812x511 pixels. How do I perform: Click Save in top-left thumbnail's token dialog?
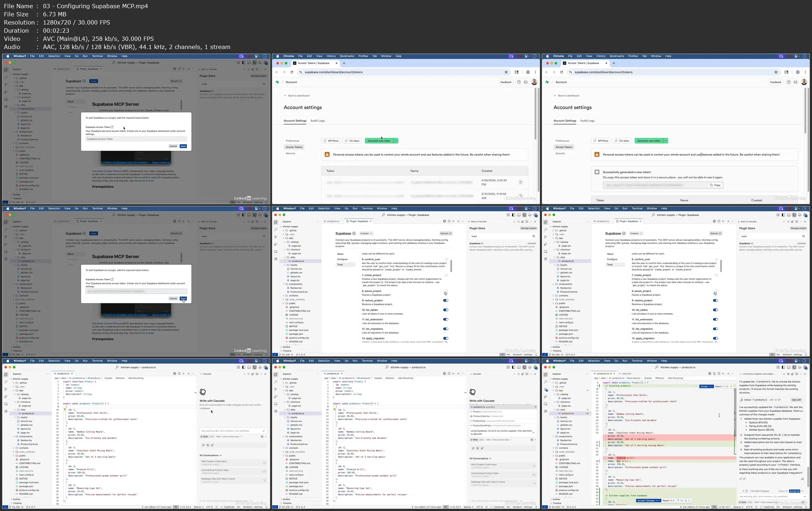pyautogui.click(x=183, y=146)
